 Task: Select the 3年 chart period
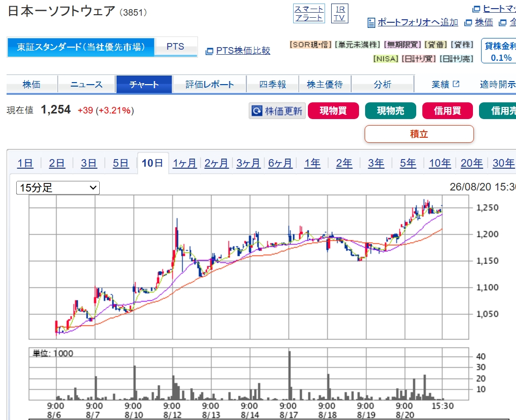(x=376, y=163)
